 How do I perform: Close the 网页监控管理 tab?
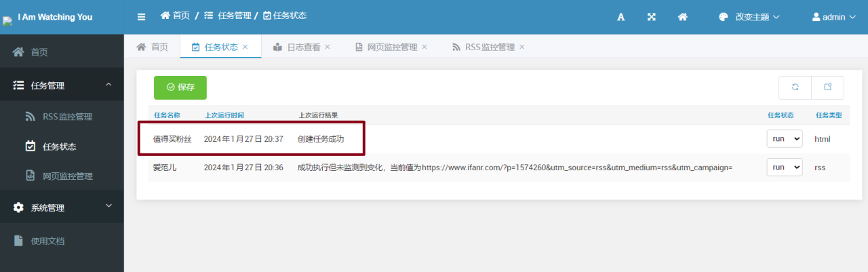point(425,47)
